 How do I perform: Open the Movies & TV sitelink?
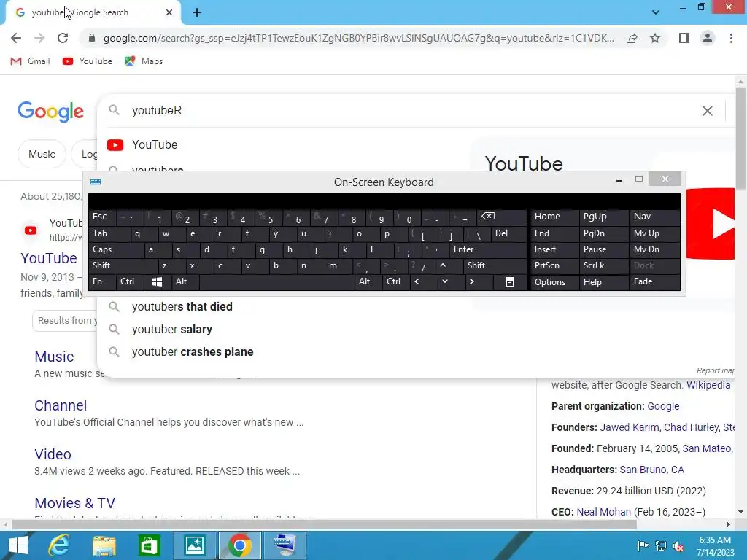coord(75,503)
